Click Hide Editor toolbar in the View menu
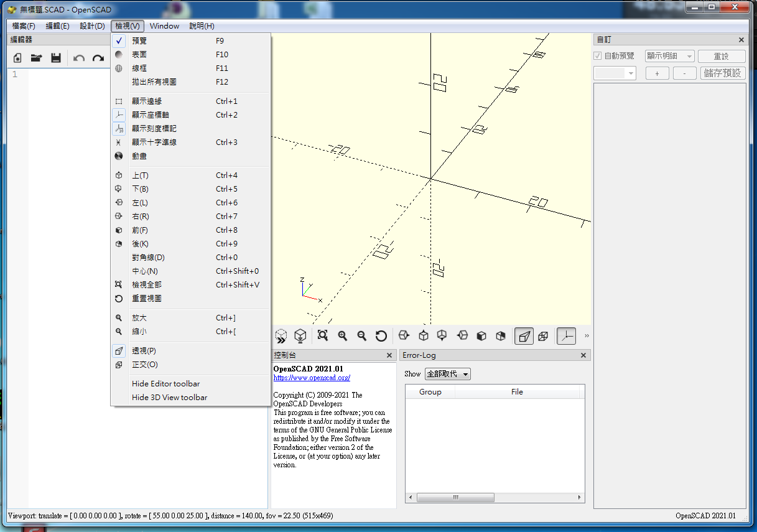This screenshot has height=532, width=757. tap(190, 383)
